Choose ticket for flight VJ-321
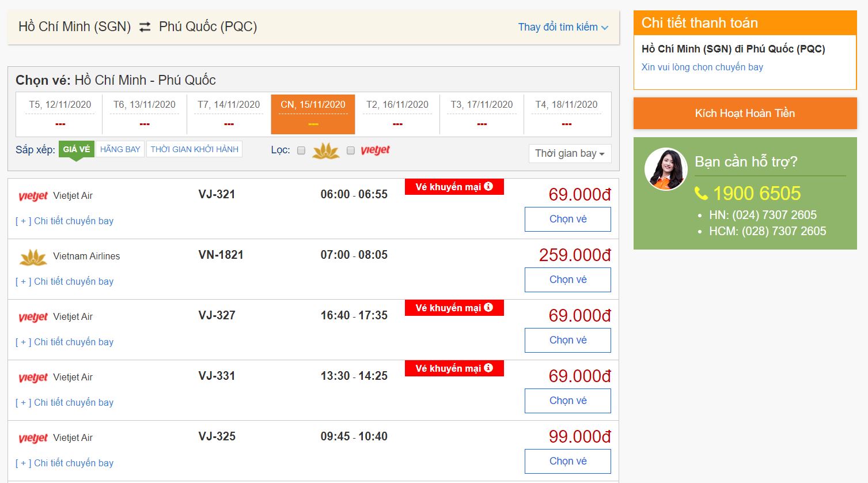 pyautogui.click(x=568, y=219)
